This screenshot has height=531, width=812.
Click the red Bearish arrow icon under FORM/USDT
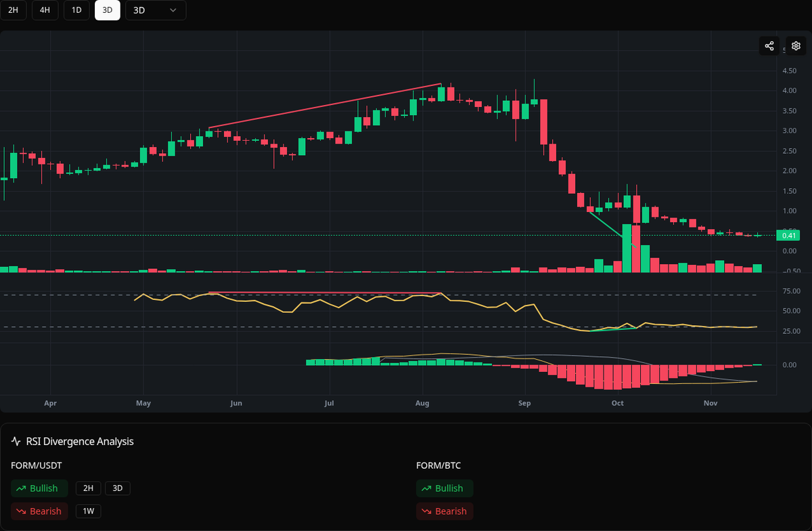[21, 511]
